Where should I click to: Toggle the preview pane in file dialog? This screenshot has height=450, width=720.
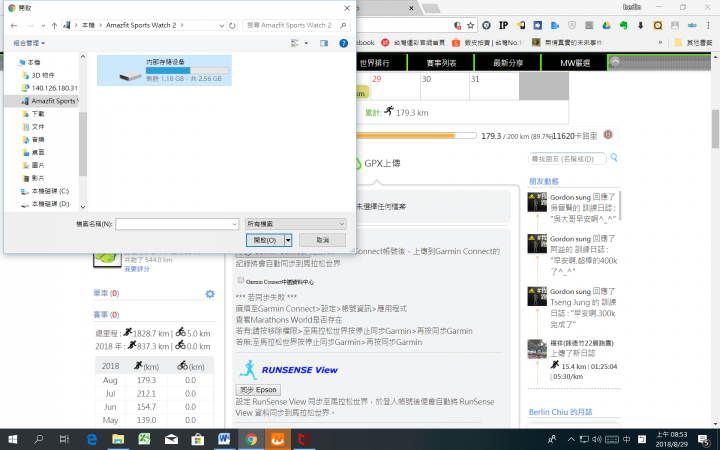[x=324, y=43]
